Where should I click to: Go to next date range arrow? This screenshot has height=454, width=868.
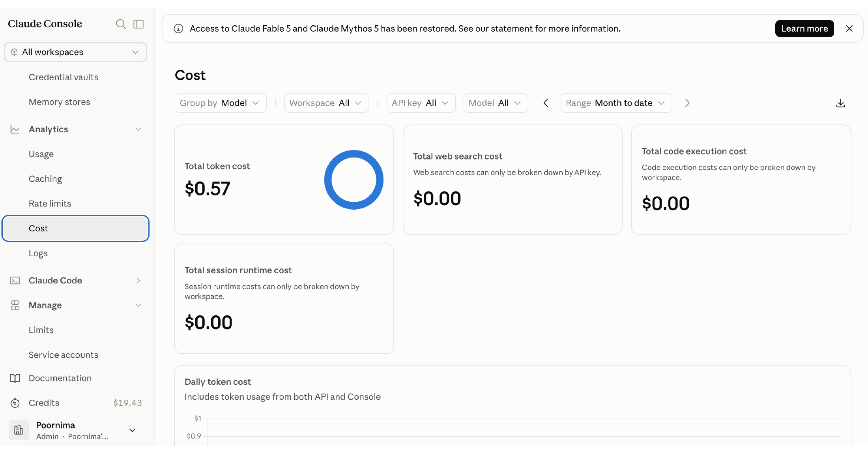(x=687, y=103)
